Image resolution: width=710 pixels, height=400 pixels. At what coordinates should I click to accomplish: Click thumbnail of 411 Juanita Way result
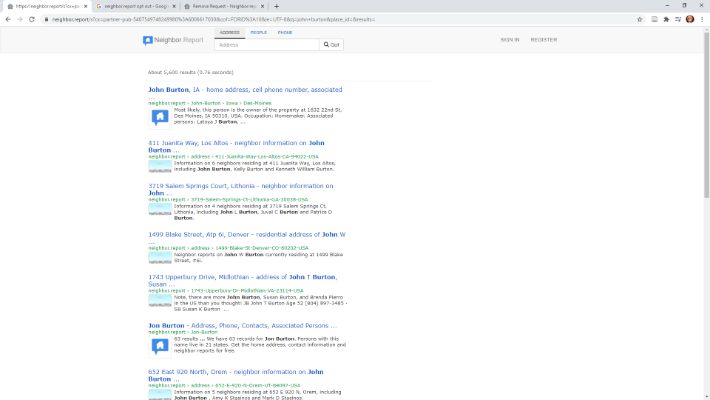pos(160,166)
